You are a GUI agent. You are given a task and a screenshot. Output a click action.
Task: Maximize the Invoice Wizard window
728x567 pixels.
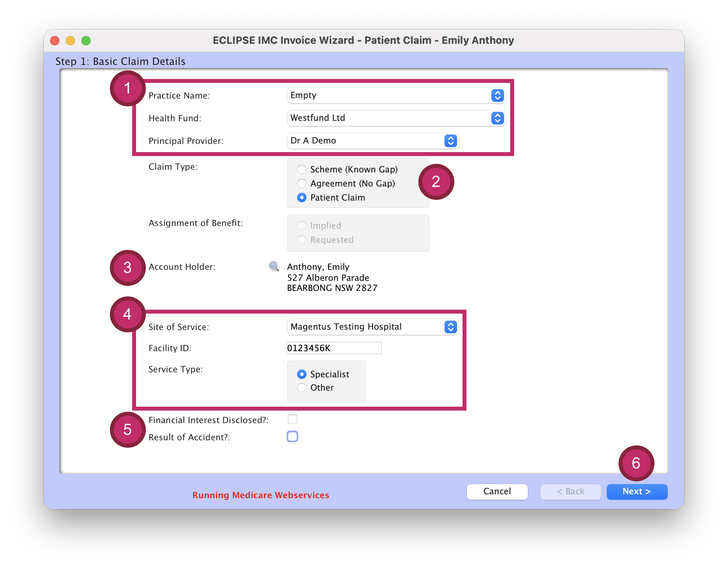click(x=86, y=41)
